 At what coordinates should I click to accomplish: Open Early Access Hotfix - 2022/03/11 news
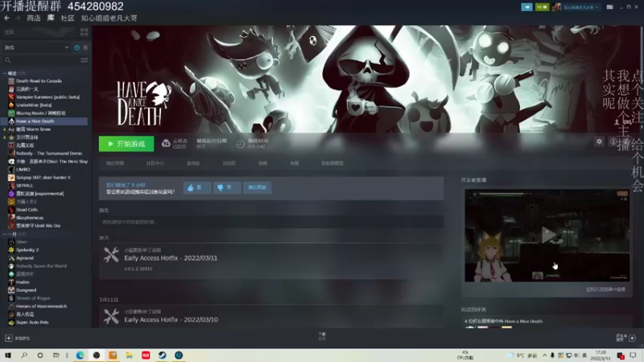tap(171, 258)
